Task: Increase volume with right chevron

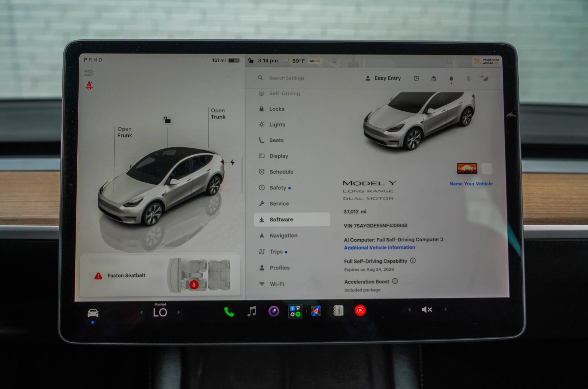Action: (x=445, y=309)
